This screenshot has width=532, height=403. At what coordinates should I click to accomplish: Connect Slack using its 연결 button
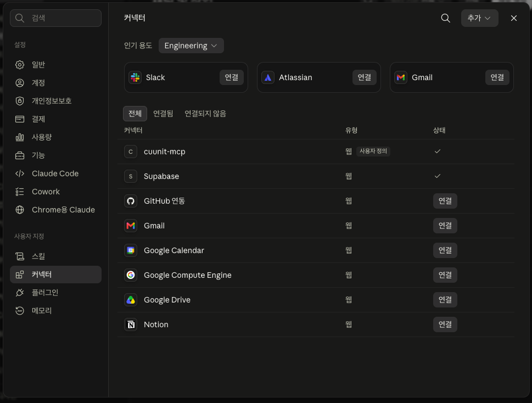point(231,77)
